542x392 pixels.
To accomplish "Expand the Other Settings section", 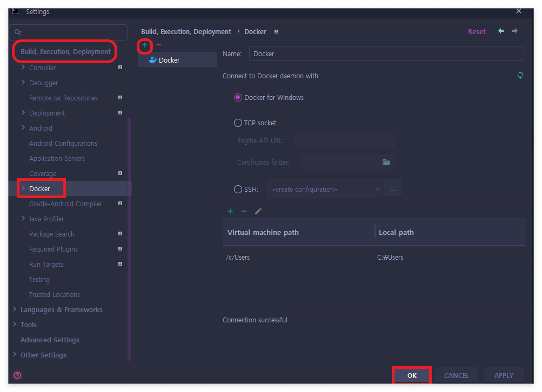I will (15, 354).
